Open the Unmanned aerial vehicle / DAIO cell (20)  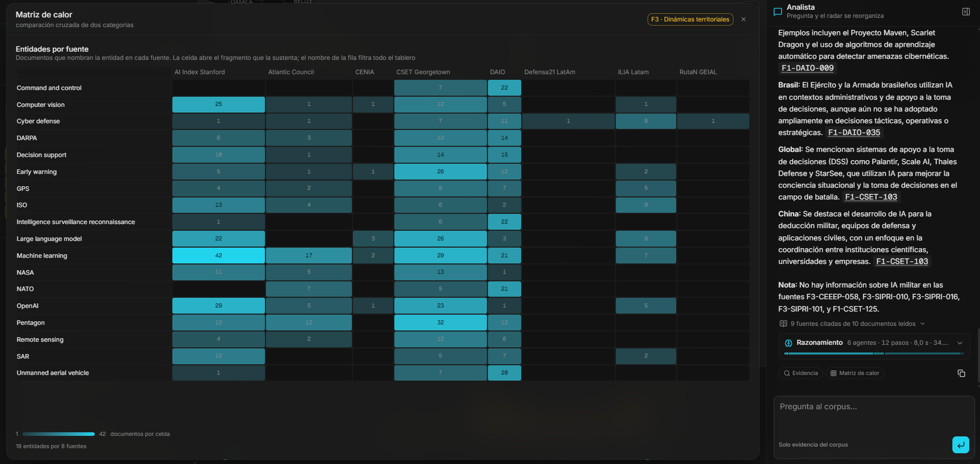coord(504,372)
